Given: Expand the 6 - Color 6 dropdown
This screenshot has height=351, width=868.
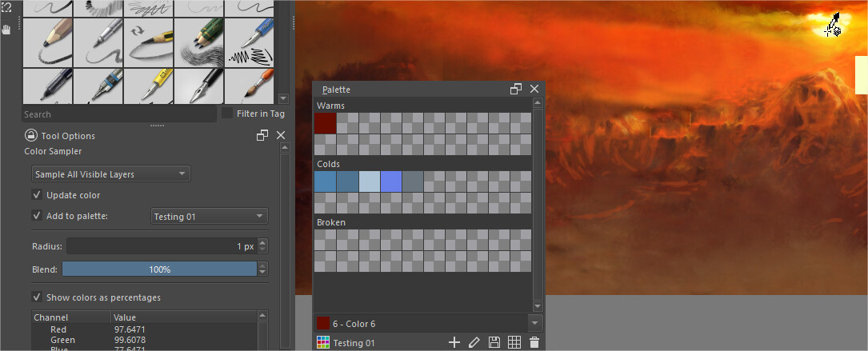Looking at the screenshot, I should coord(534,323).
